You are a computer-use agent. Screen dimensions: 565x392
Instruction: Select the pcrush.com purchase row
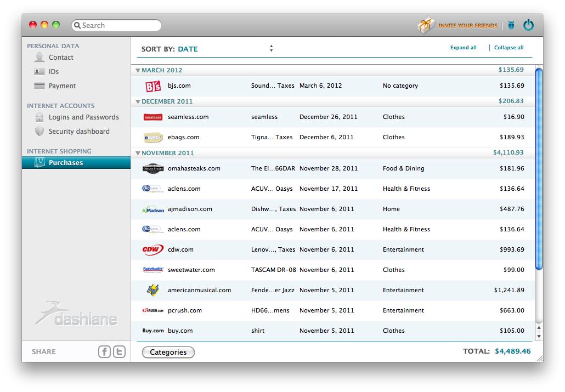click(x=333, y=310)
